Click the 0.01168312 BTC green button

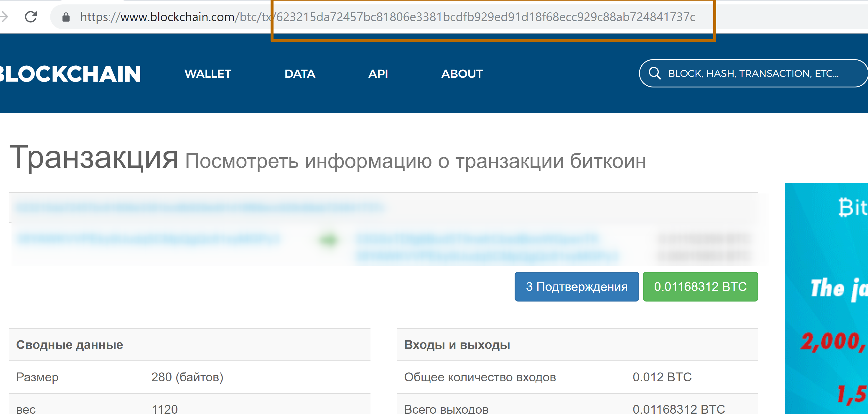tap(700, 287)
